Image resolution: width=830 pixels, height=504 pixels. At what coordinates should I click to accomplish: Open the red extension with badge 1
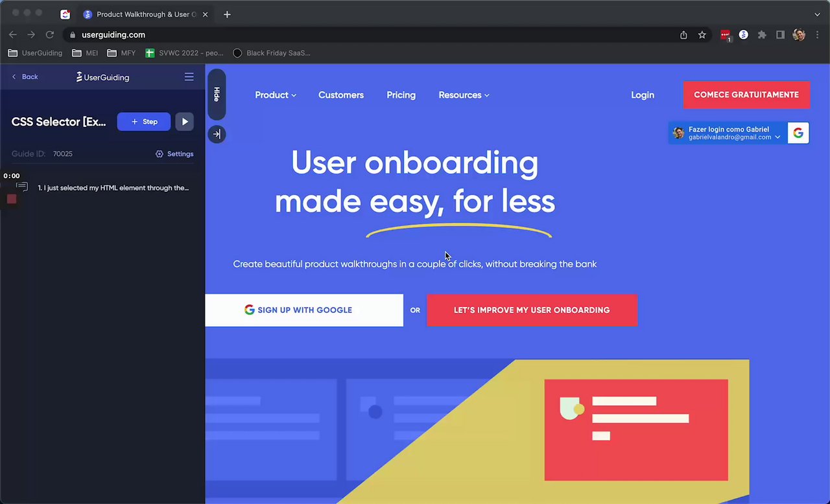pyautogui.click(x=726, y=35)
